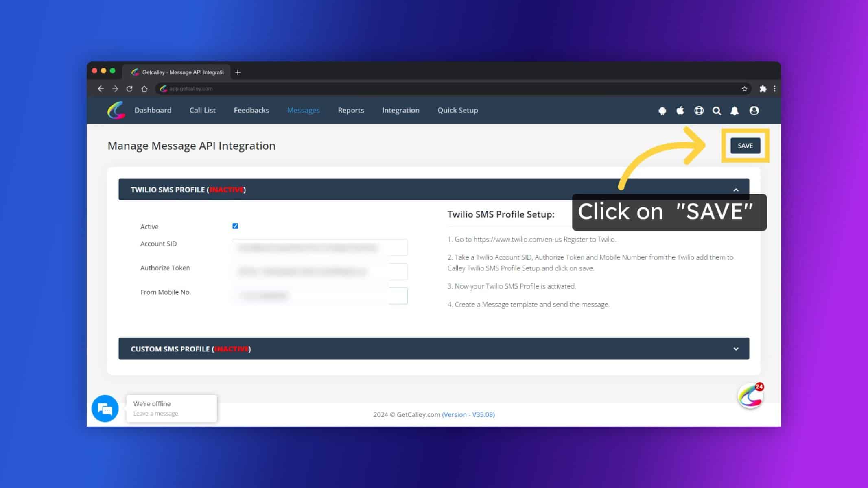The height and width of the screenshot is (488, 868).
Task: Click the Apple icon in the top bar
Action: (680, 110)
